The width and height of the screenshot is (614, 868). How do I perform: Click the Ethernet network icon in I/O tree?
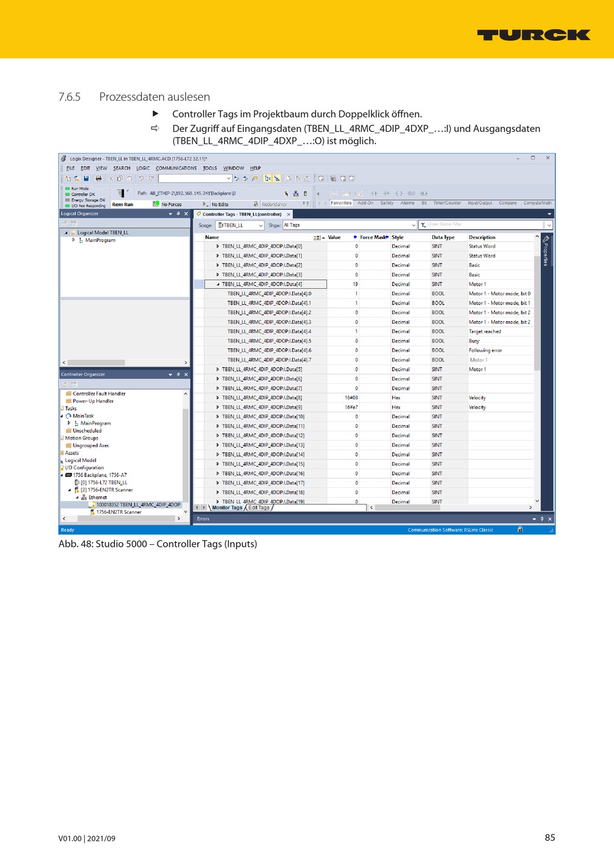coord(84,498)
